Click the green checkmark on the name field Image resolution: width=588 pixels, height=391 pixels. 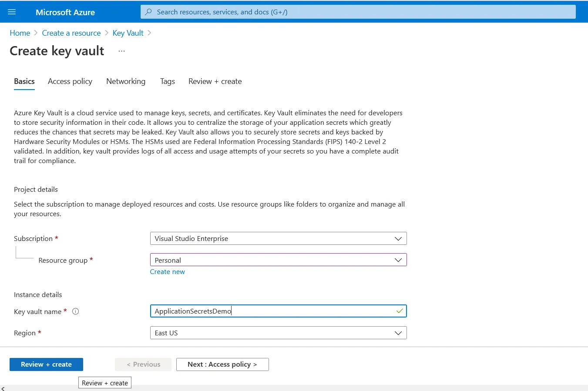coord(399,311)
